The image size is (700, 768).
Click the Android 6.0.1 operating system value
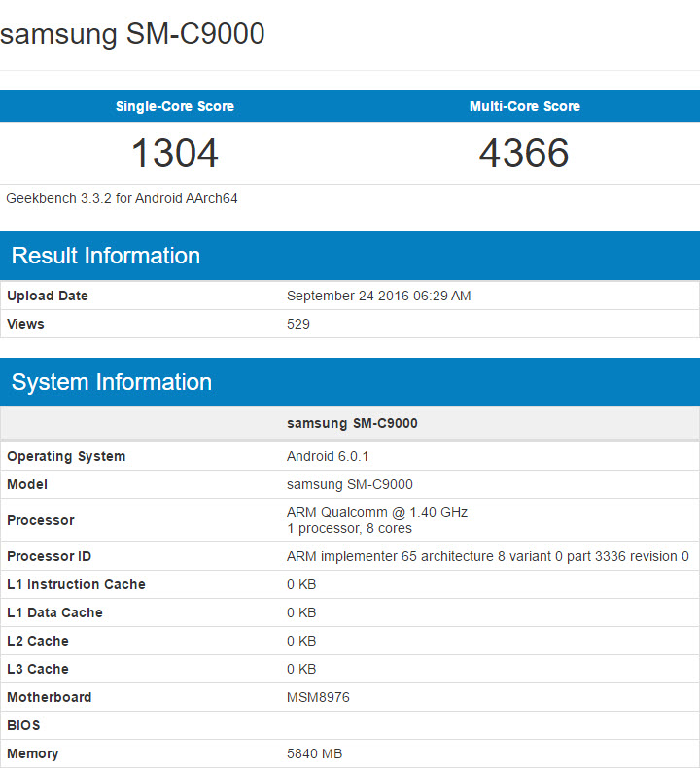point(328,456)
